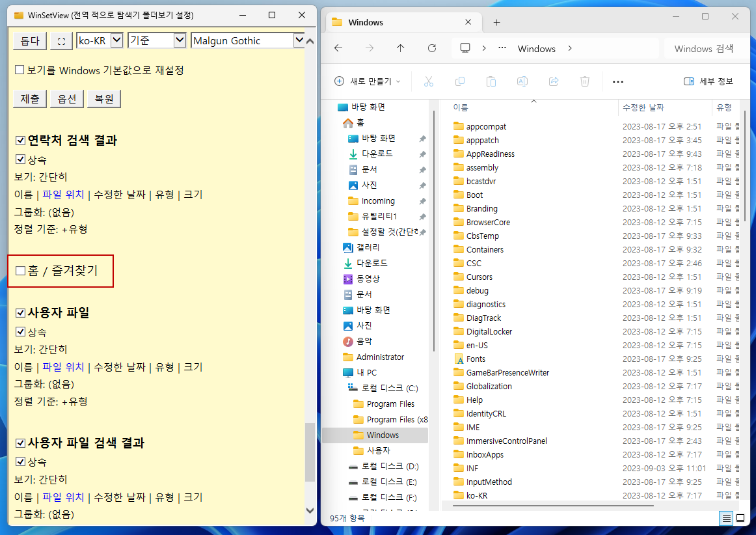The image size is (756, 535).
Task: Go up one folder level in Explorer
Action: (x=400, y=48)
